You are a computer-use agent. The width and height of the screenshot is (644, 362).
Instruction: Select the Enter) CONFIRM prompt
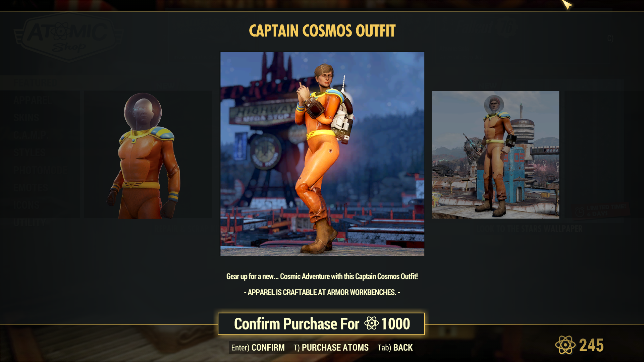click(x=258, y=348)
